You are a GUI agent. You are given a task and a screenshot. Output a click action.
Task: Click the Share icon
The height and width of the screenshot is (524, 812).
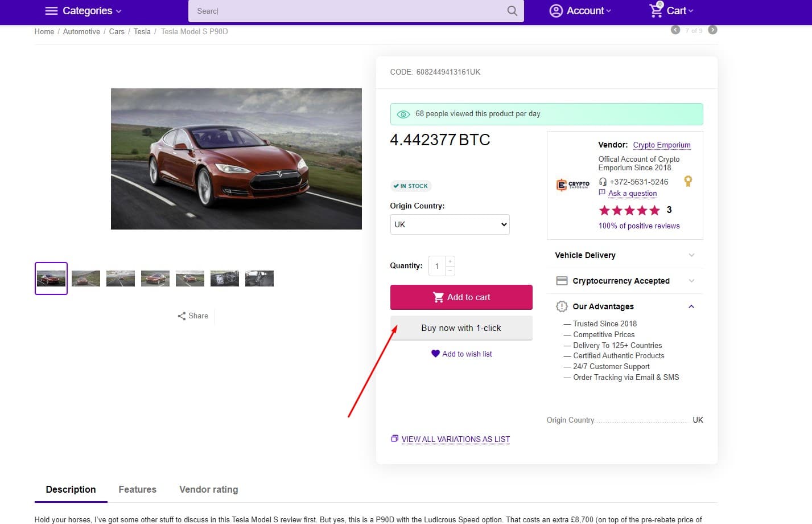[182, 316]
